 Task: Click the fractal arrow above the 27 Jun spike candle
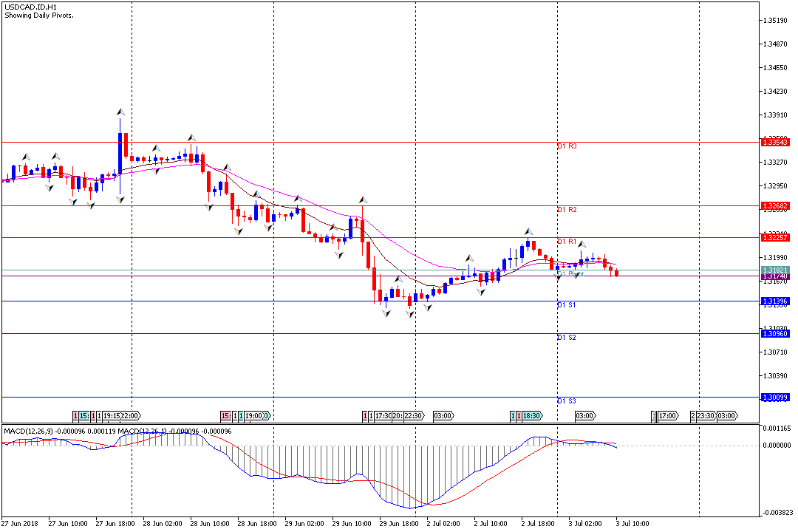(x=120, y=112)
